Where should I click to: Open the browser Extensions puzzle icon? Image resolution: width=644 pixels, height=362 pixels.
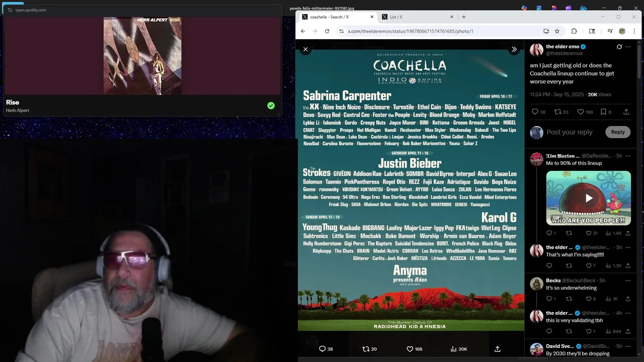(574, 31)
